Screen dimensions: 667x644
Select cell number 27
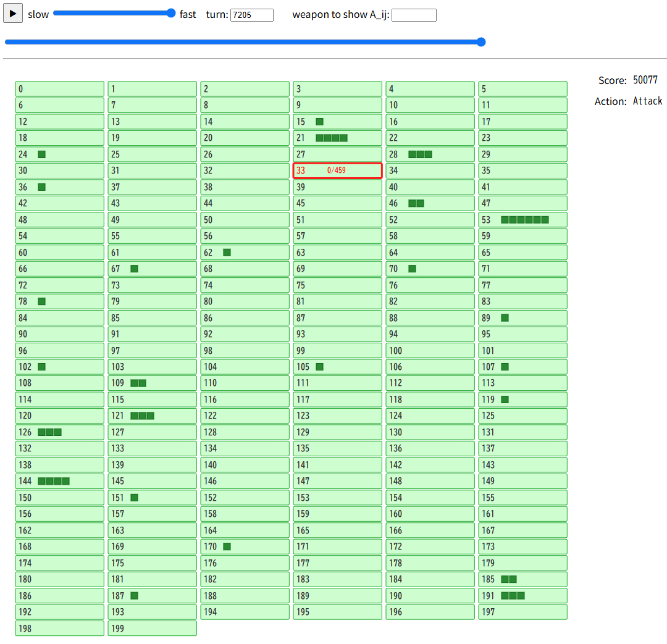(337, 154)
